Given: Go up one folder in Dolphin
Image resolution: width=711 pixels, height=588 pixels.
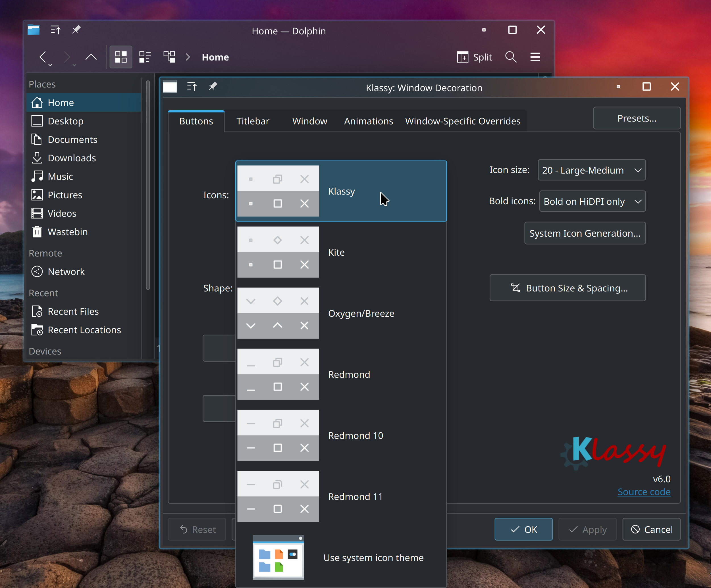Looking at the screenshot, I should click(91, 57).
